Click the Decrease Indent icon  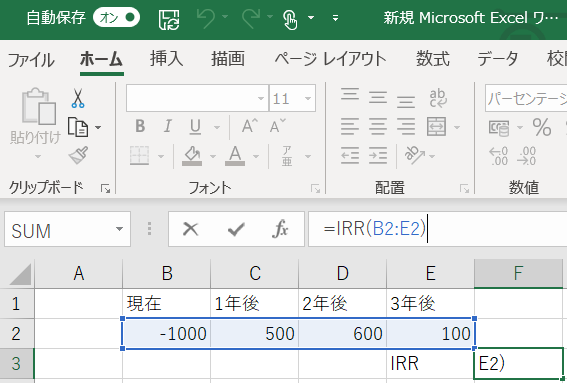click(350, 156)
